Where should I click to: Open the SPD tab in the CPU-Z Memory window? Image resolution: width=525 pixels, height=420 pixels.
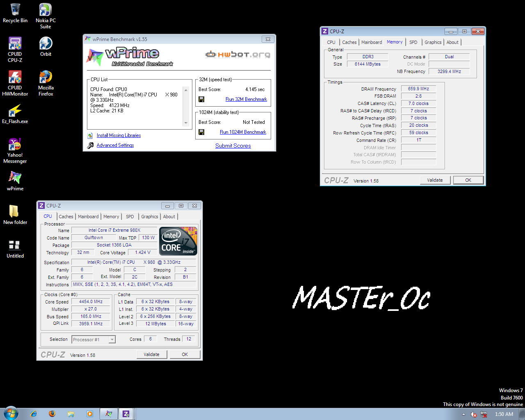pos(413,42)
